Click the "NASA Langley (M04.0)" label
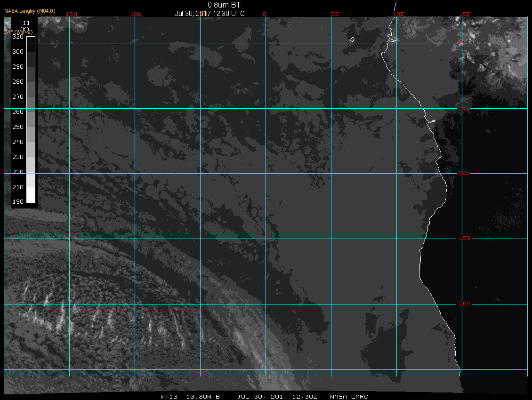 coord(30,11)
